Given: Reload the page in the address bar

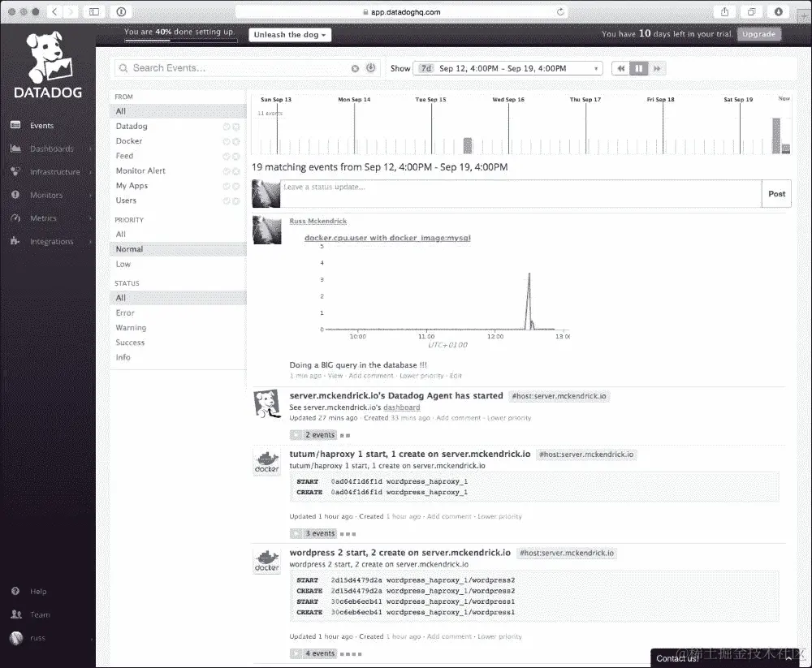Looking at the screenshot, I should (559, 11).
